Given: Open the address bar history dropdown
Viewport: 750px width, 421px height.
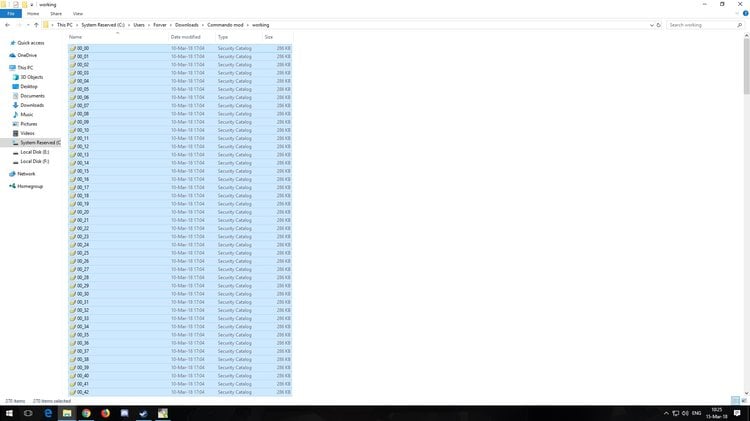Looking at the screenshot, I should tap(651, 25).
